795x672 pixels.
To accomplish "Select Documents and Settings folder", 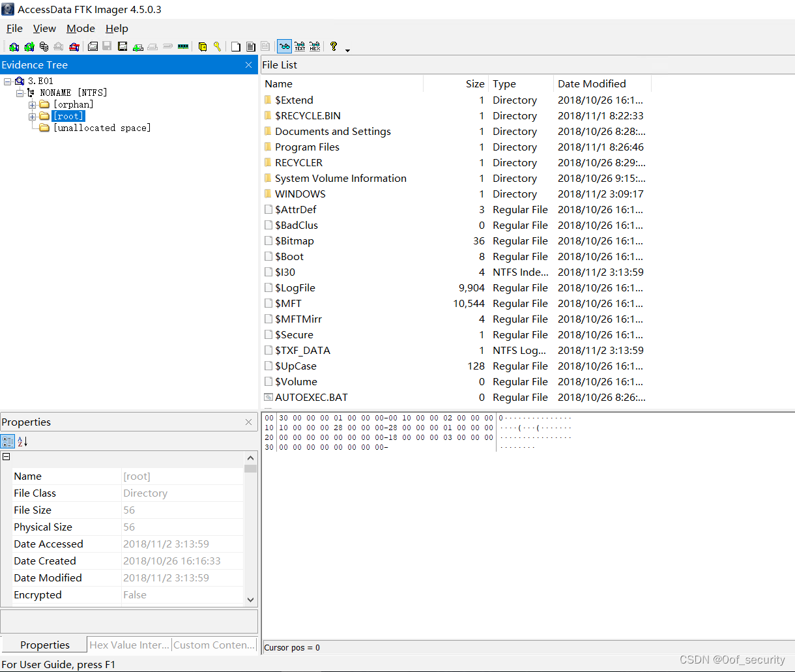I will tap(333, 131).
